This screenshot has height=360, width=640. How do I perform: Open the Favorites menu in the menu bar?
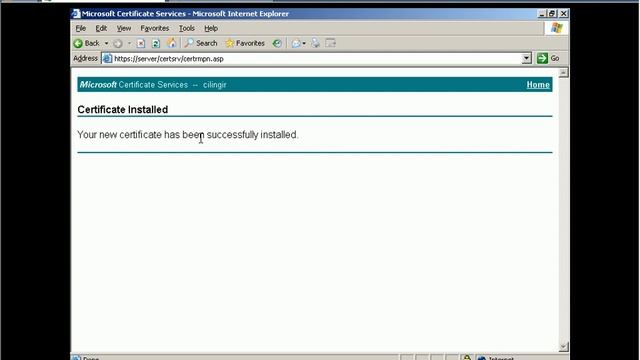tap(155, 28)
